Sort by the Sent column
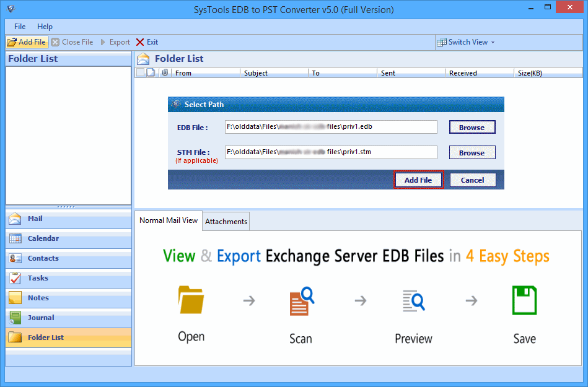The height and width of the screenshot is (387, 588). [x=411, y=72]
